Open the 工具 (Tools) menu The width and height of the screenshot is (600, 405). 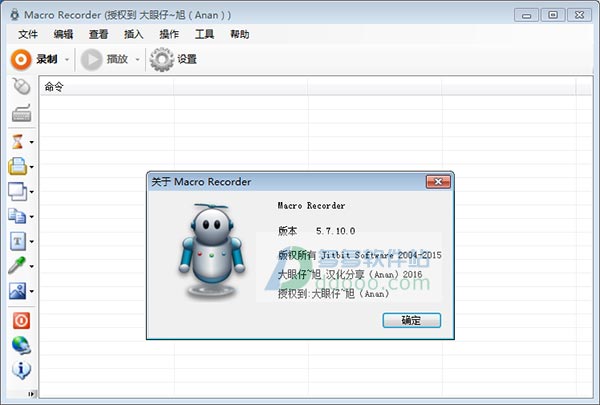pyautogui.click(x=204, y=34)
